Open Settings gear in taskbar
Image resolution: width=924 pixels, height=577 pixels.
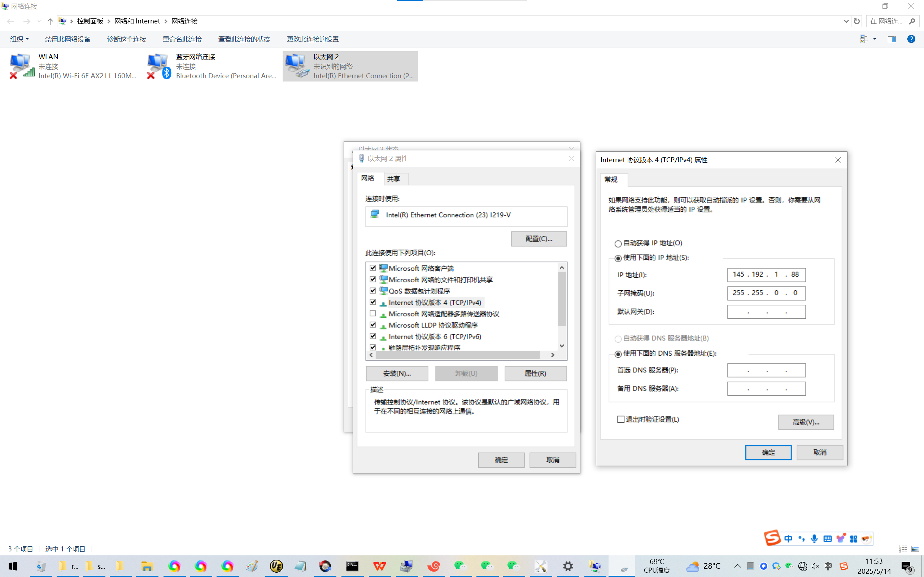[568, 566]
